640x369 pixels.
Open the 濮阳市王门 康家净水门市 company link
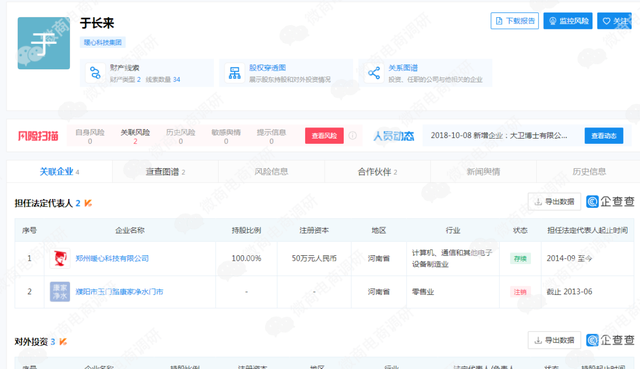coord(119,292)
